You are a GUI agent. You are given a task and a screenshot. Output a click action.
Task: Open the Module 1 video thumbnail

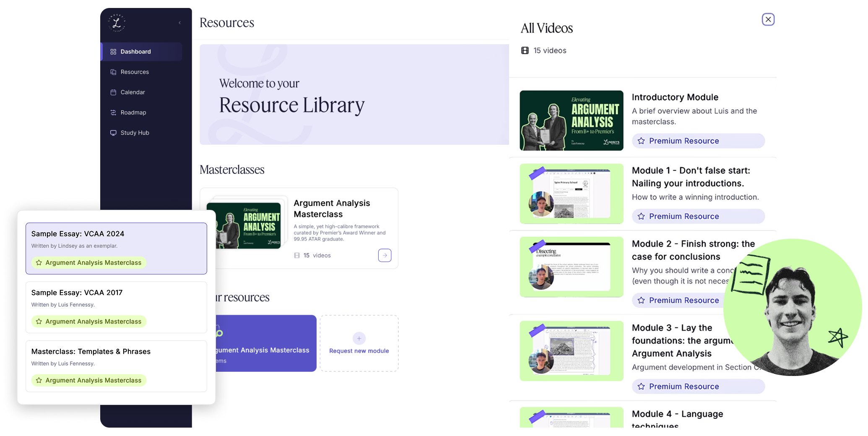(572, 193)
